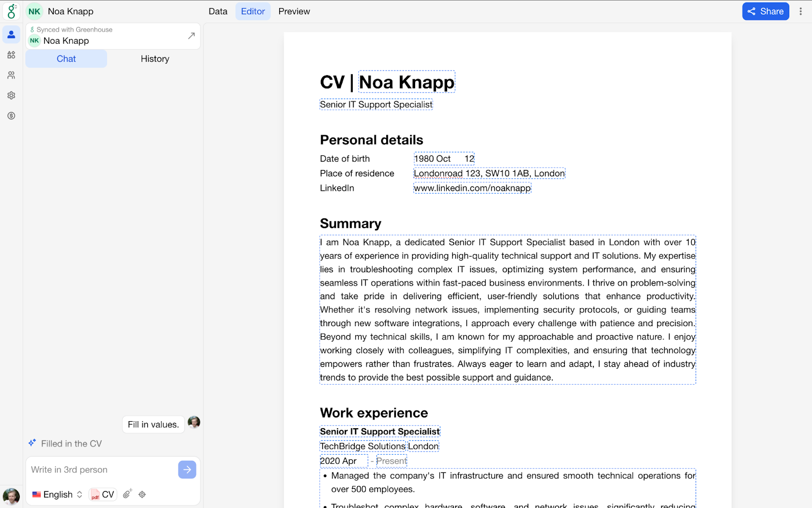The height and width of the screenshot is (508, 812).
Task: Edit the London job location field
Action: pos(423,446)
